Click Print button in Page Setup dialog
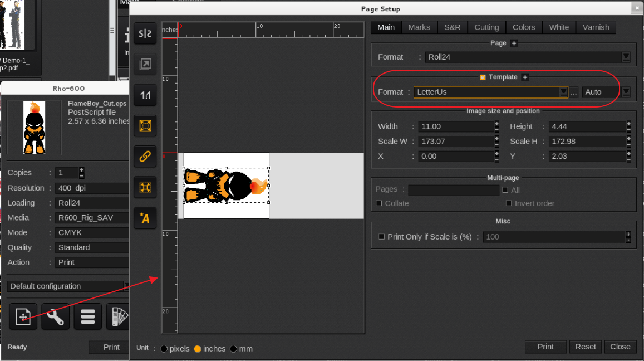The image size is (644, 361). click(545, 347)
